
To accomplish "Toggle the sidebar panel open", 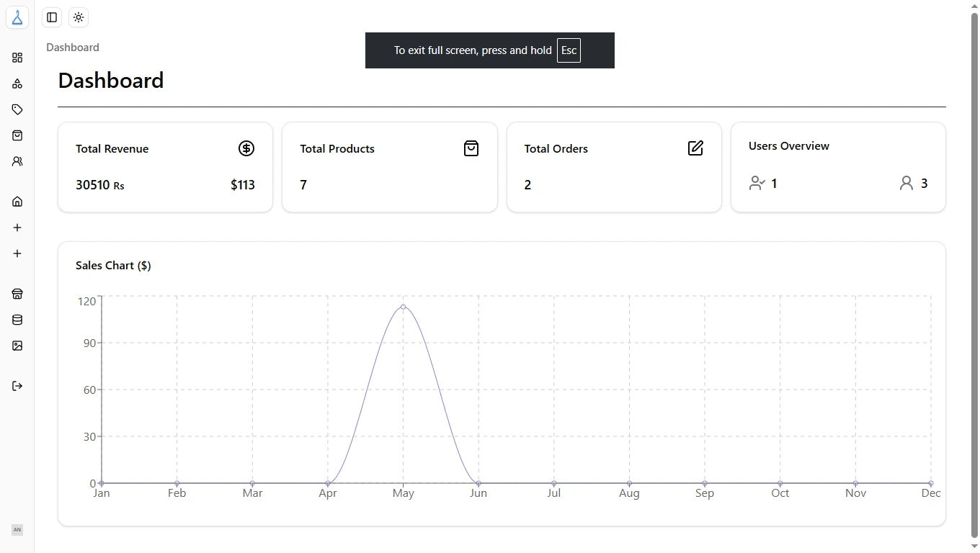I will click(x=52, y=17).
